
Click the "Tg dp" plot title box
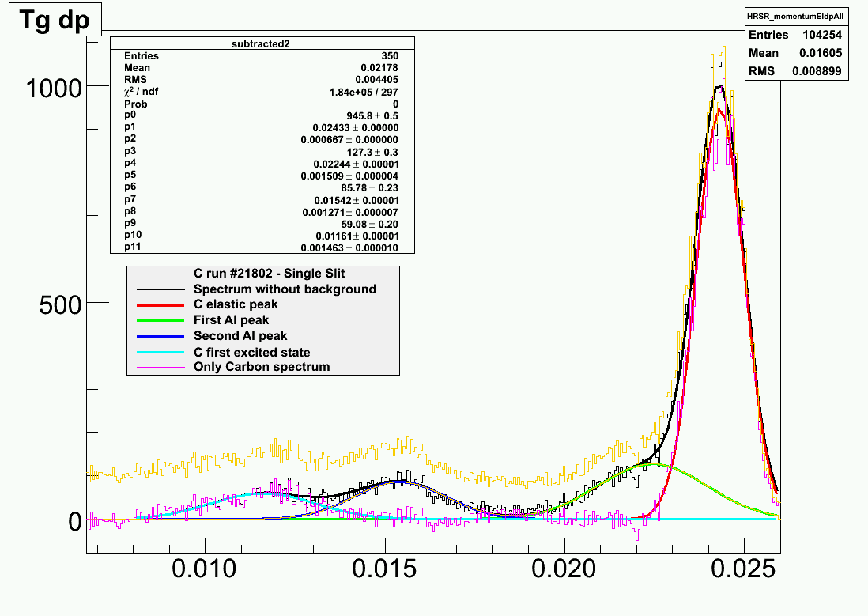(55, 18)
